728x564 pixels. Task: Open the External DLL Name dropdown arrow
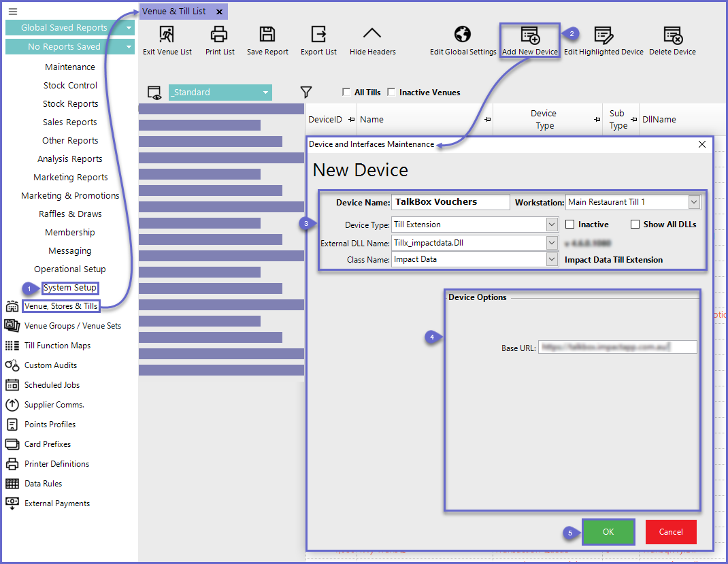pyautogui.click(x=552, y=243)
